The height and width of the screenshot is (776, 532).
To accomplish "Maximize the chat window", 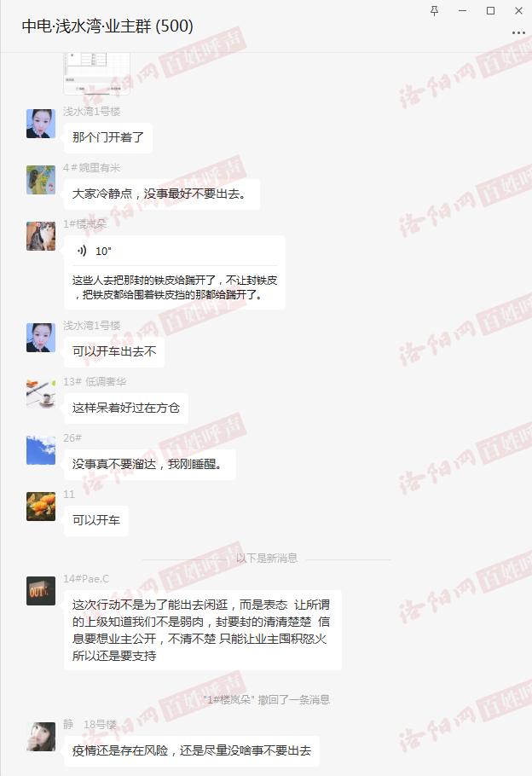I will pos(490,10).
